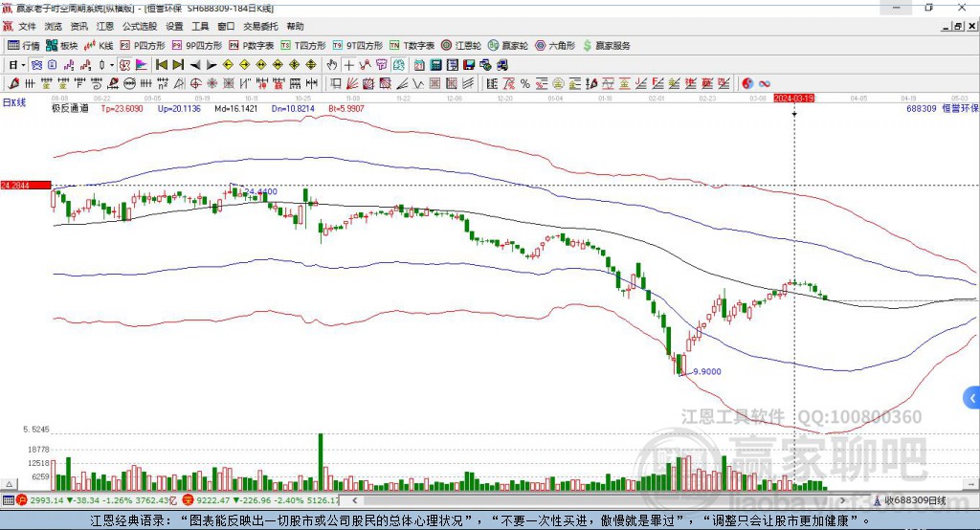Open the 交易委托 menu

[x=260, y=26]
